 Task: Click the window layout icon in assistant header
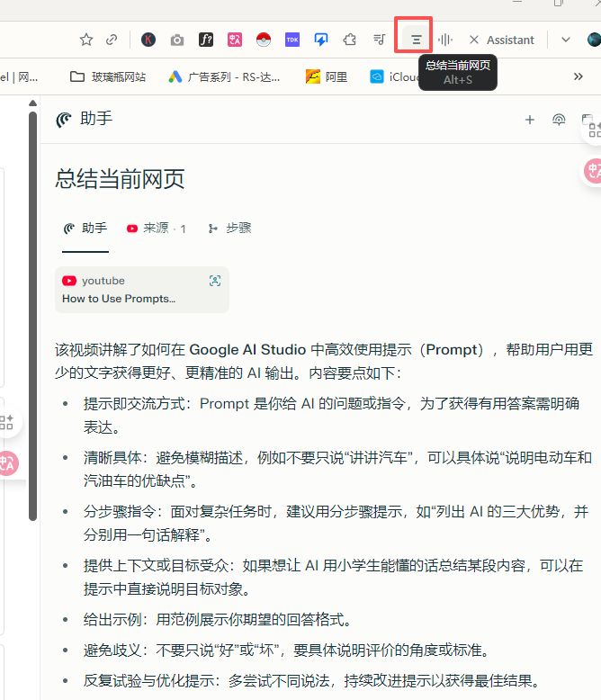(x=588, y=120)
